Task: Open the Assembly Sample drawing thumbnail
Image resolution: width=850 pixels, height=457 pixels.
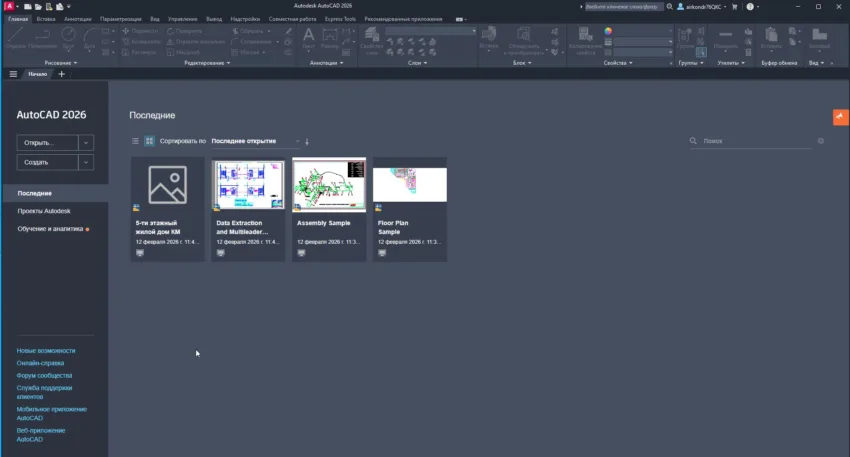Action: pyautogui.click(x=329, y=185)
